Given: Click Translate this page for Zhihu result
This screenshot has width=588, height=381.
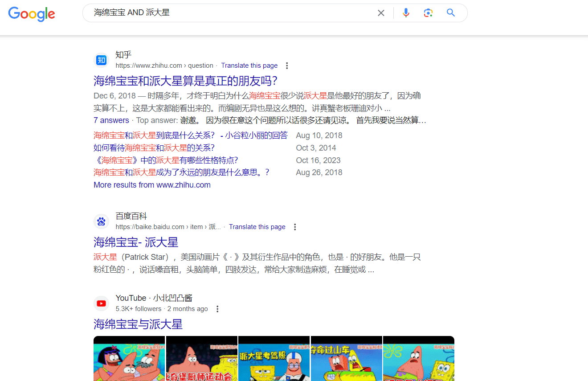Looking at the screenshot, I should (249, 66).
